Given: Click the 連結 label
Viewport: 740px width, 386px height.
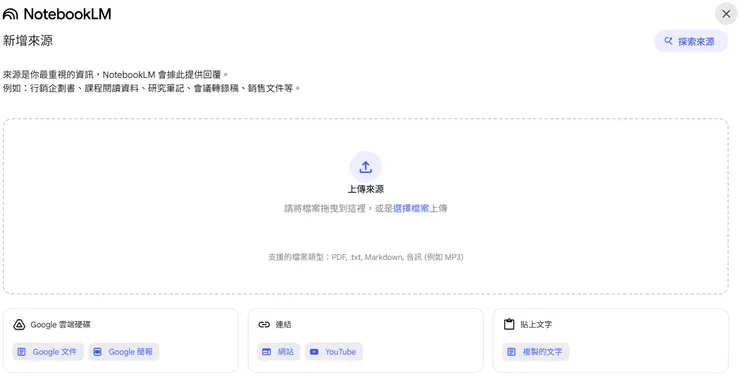Looking at the screenshot, I should pos(283,325).
